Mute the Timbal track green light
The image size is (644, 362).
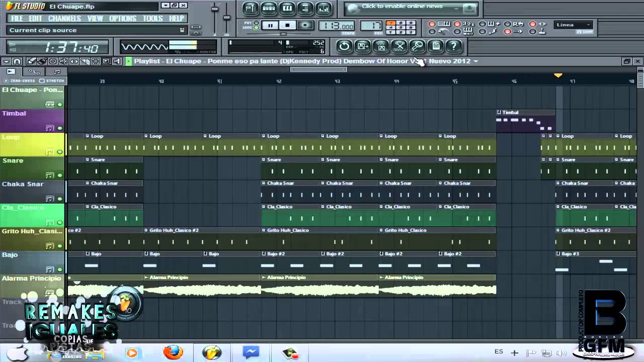(60, 128)
